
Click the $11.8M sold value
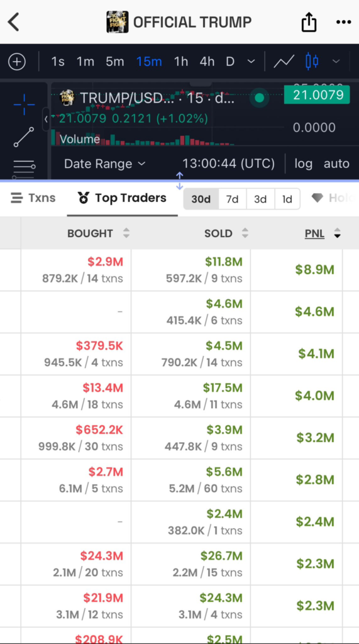click(224, 262)
